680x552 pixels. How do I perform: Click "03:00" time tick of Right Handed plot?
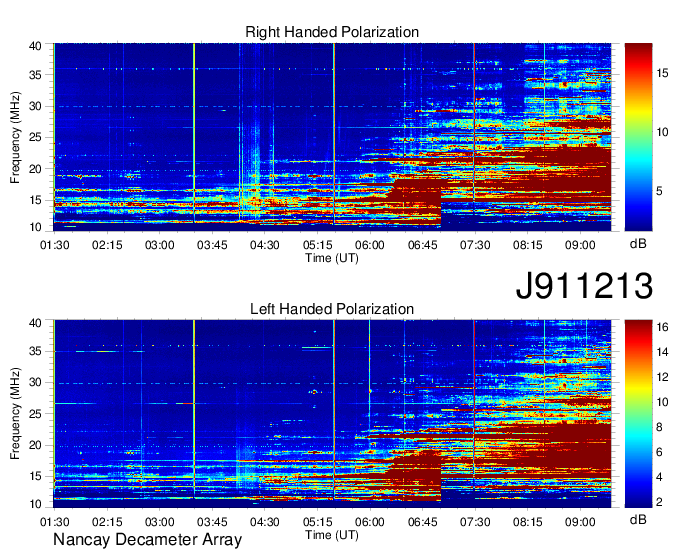[160, 245]
